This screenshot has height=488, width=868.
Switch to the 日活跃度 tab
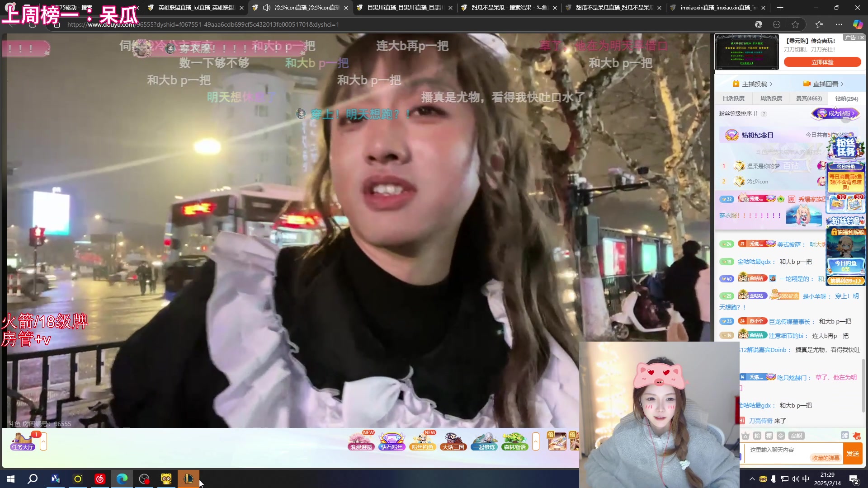click(733, 99)
